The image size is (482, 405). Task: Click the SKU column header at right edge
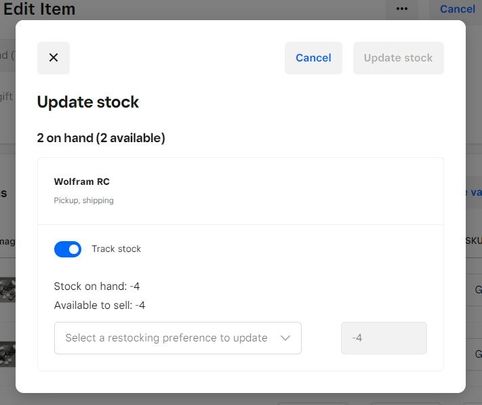[x=474, y=241]
